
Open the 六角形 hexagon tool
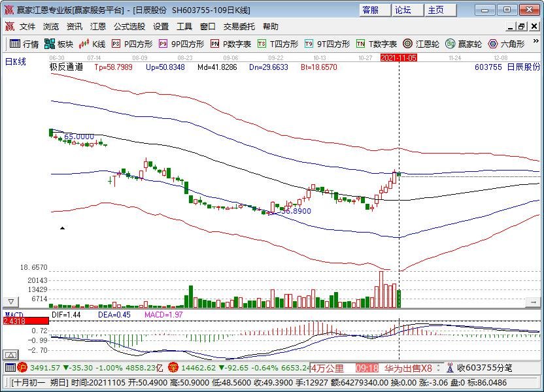click(x=506, y=44)
